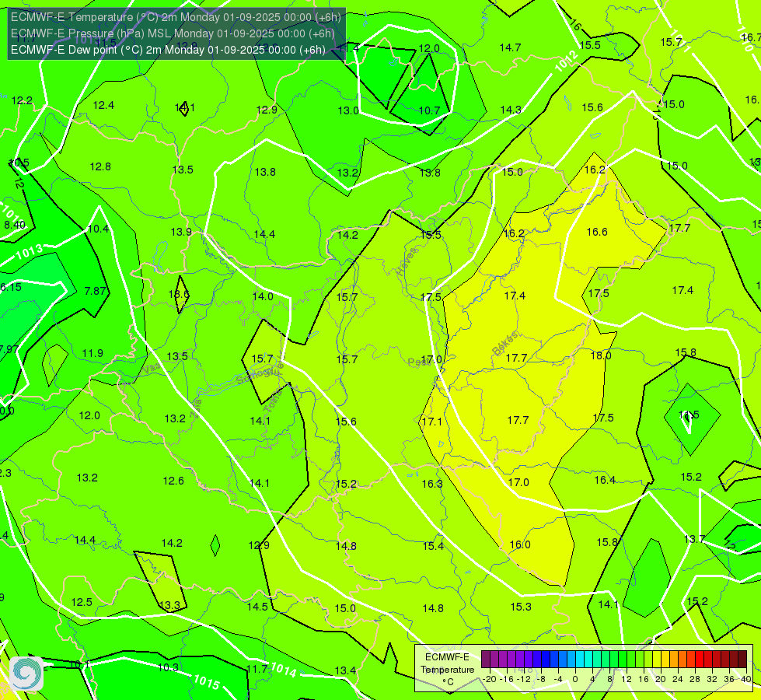Click the 11.9 value on map
Viewport: 761px width, 700px height.
[93, 353]
